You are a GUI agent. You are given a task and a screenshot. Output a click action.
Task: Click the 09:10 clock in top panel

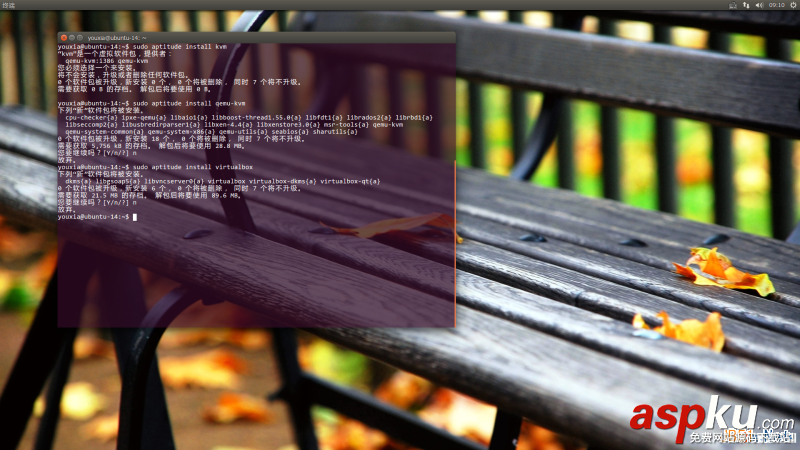click(777, 5)
